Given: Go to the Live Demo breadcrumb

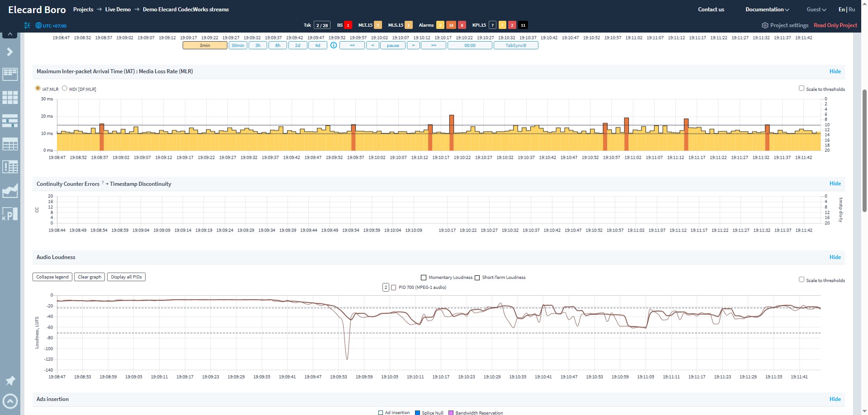Looking at the screenshot, I should pos(118,9).
